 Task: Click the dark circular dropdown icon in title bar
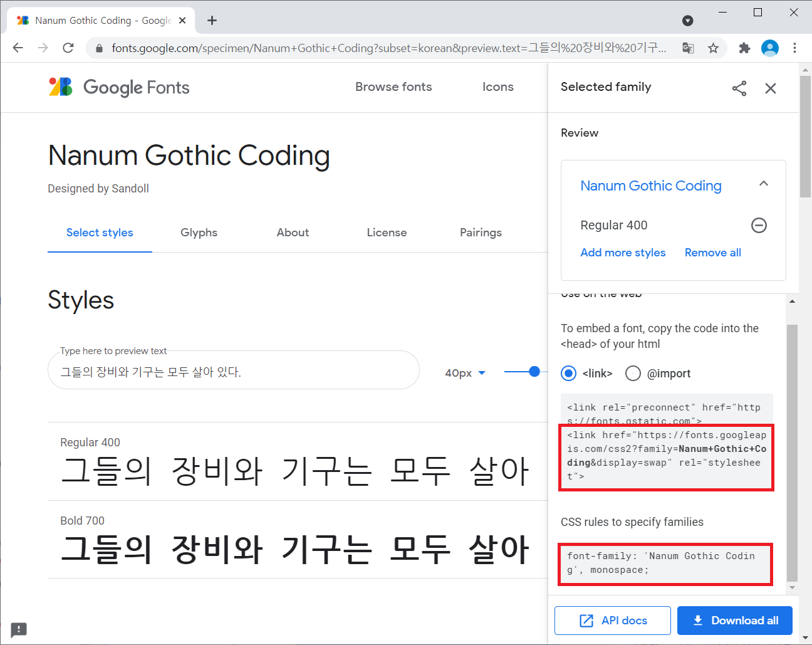[x=688, y=21]
